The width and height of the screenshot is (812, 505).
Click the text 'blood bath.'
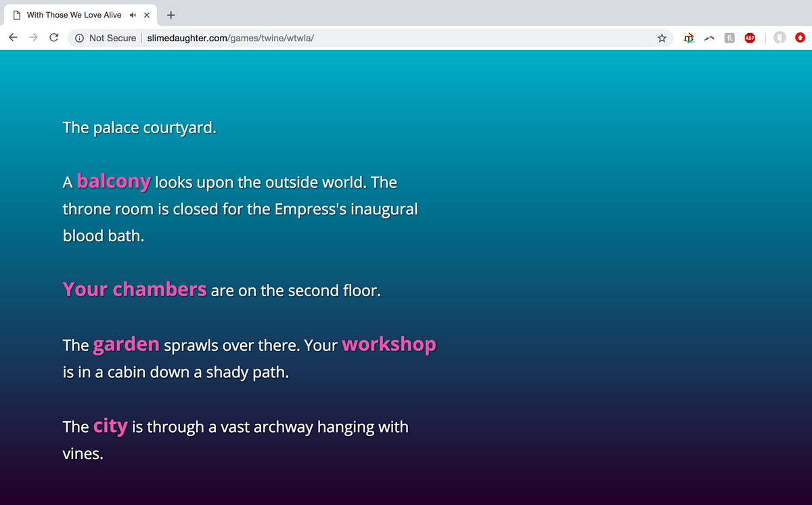tap(104, 237)
